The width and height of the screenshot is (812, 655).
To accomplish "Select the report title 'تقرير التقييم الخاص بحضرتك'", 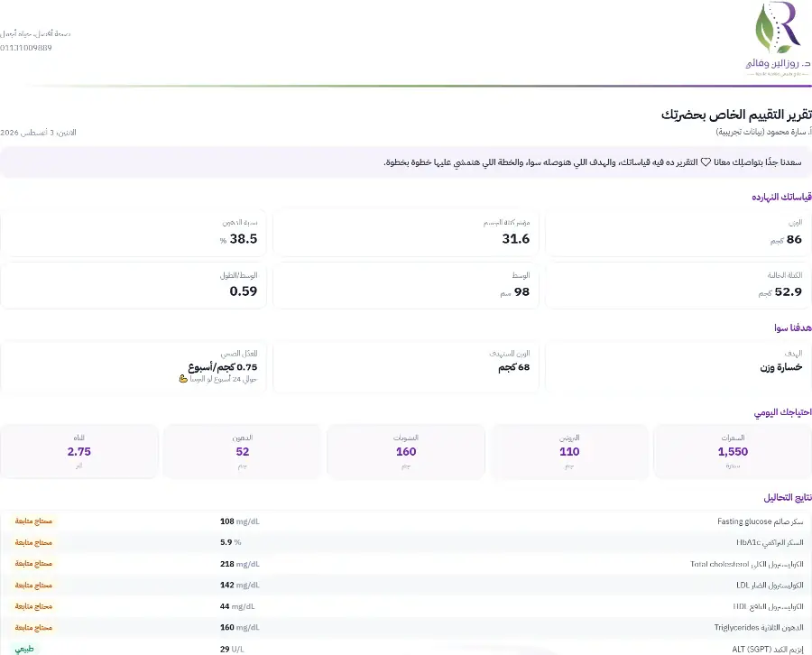I will (x=736, y=115).
